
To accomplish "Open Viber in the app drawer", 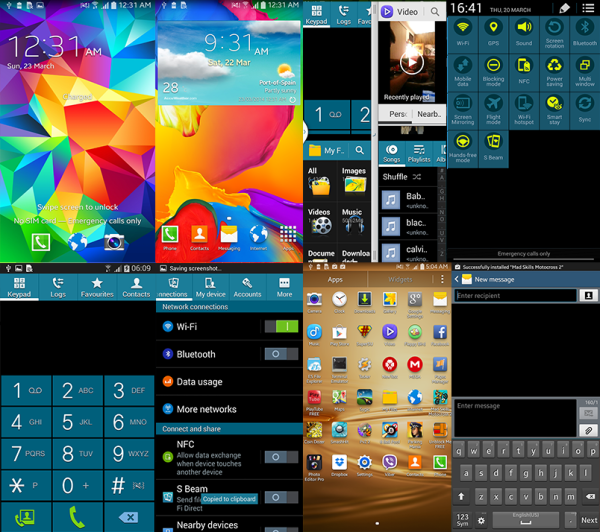I will coord(390,462).
